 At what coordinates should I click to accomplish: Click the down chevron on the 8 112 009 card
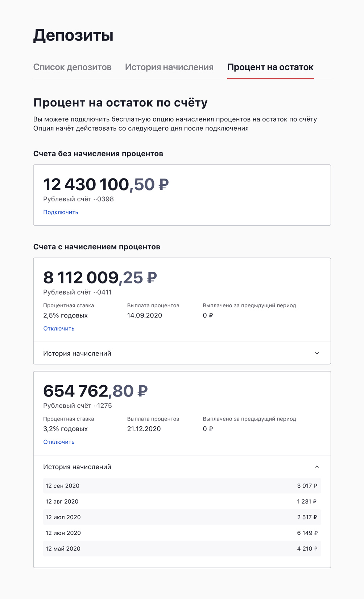point(318,353)
